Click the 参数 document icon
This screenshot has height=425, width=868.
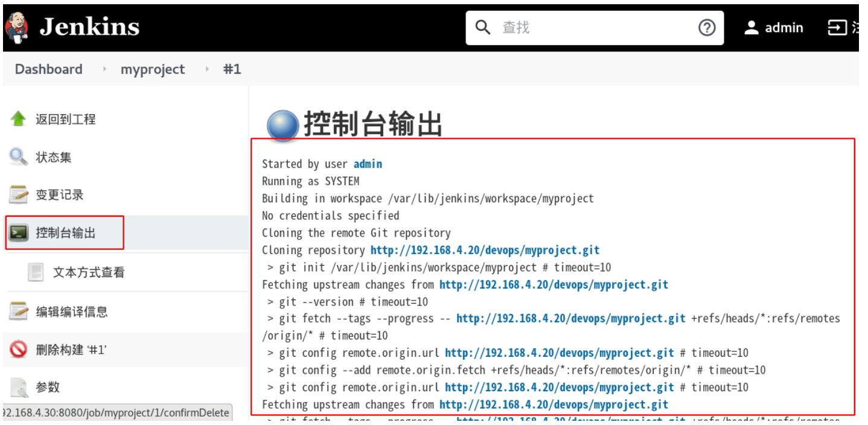pyautogui.click(x=19, y=388)
